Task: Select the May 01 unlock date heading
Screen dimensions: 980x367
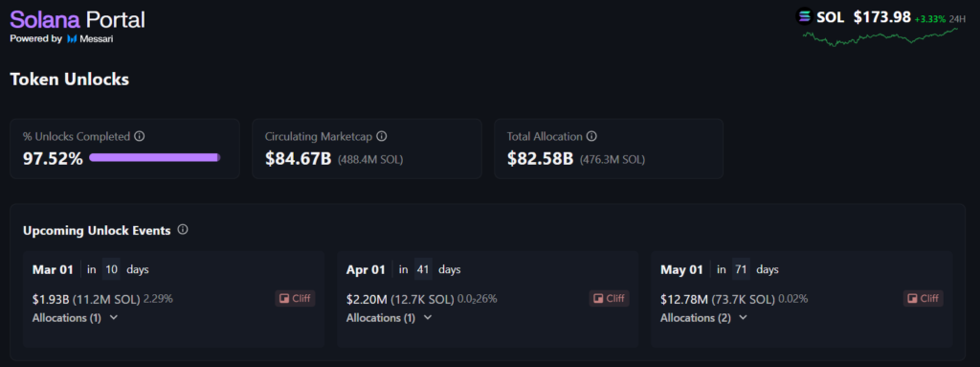Action: (681, 269)
